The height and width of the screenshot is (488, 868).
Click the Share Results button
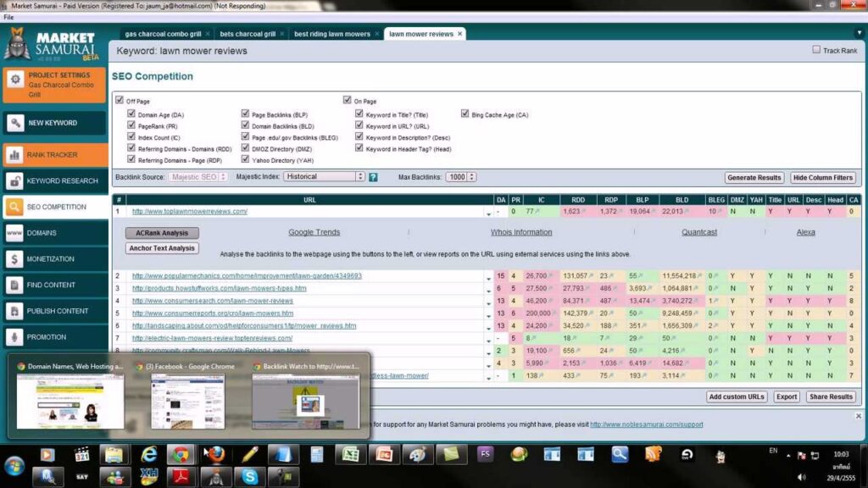(x=831, y=396)
